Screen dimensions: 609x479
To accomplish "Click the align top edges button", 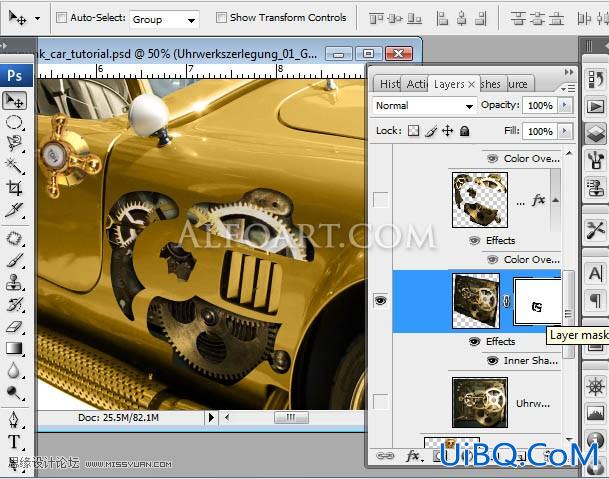I will coord(376,18).
